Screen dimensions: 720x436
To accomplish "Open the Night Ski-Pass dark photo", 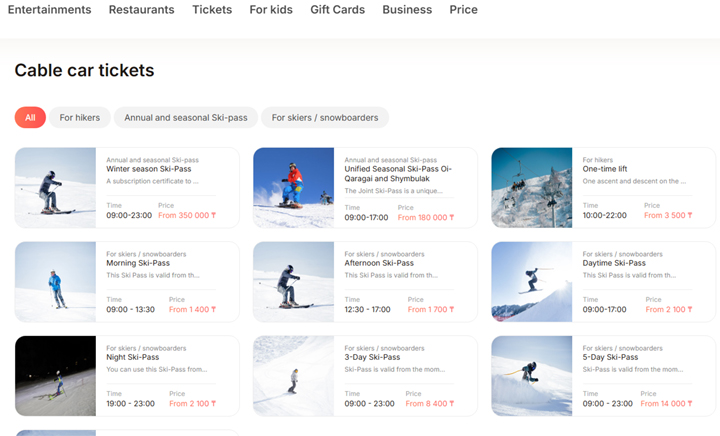I will click(x=56, y=376).
